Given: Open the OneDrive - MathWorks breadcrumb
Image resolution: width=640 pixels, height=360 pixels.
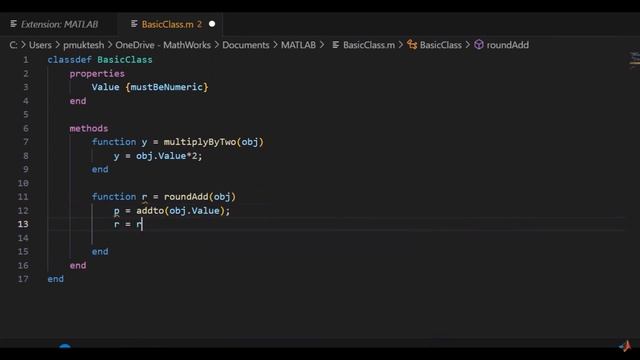Looking at the screenshot, I should pyautogui.click(x=163, y=45).
